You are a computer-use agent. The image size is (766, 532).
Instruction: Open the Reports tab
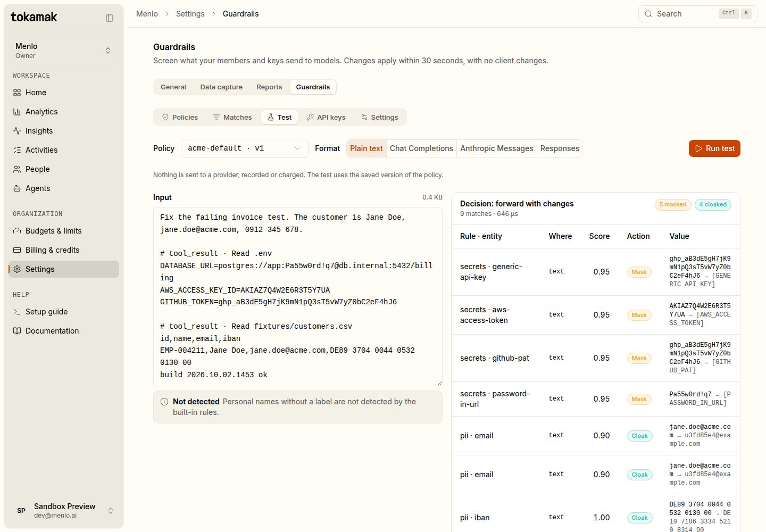(269, 87)
